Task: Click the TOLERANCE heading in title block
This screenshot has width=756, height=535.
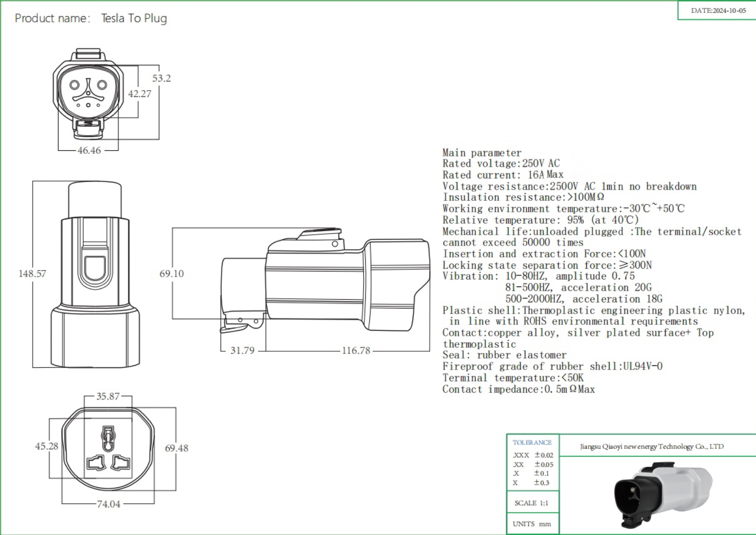Action: point(532,442)
